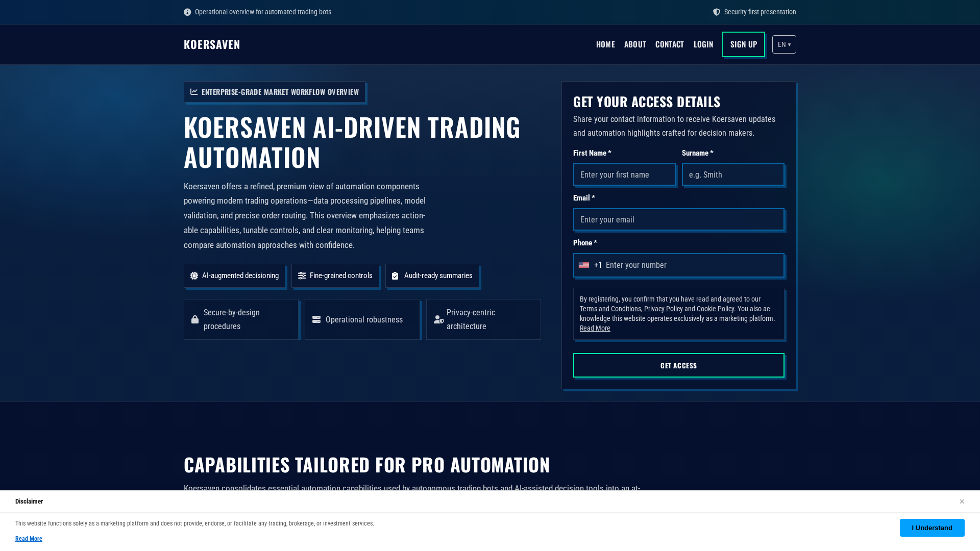Viewport: 980px width, 551px height.
Task: Click the lock icon for Secure-by-design procedures
Action: pyautogui.click(x=195, y=319)
